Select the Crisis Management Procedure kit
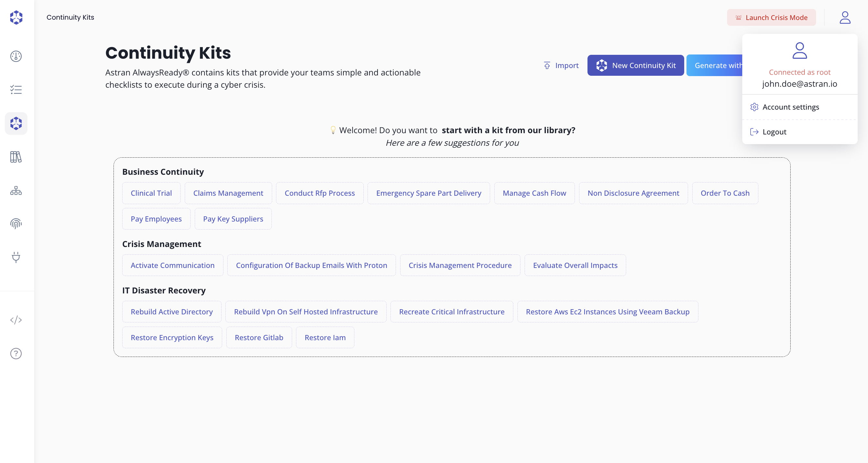Screen dimensions: 868x463 (460, 265)
